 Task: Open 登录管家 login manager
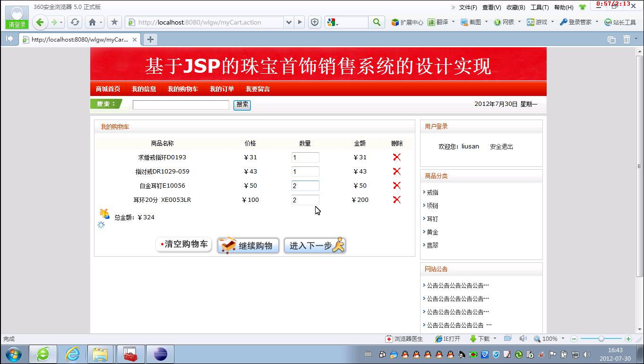point(575,22)
